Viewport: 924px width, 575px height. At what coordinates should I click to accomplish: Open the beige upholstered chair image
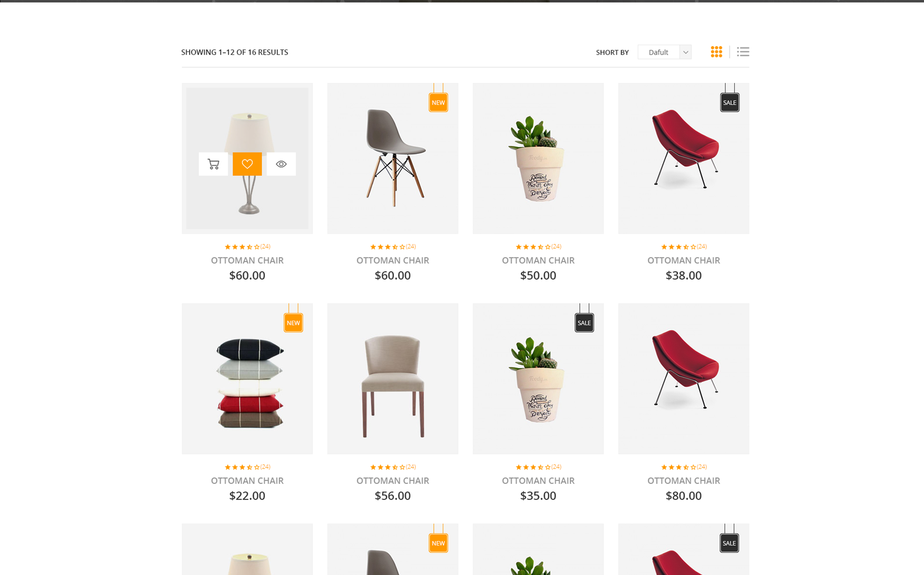(393, 379)
